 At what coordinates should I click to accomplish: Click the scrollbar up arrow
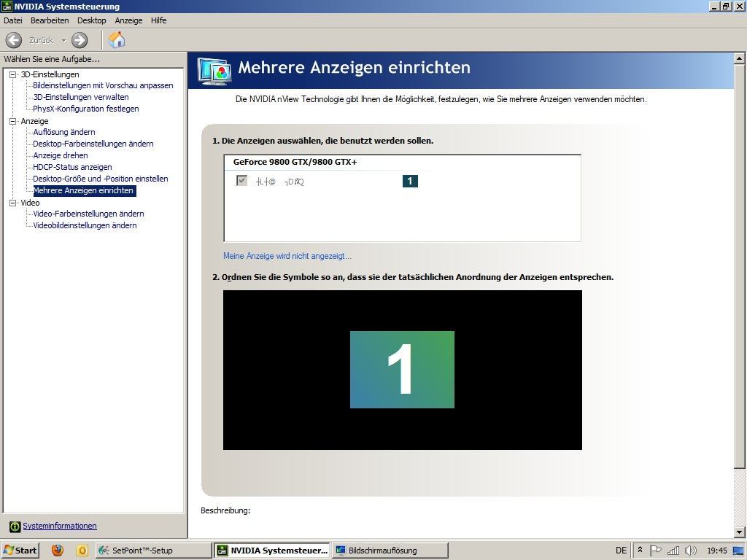click(x=740, y=58)
